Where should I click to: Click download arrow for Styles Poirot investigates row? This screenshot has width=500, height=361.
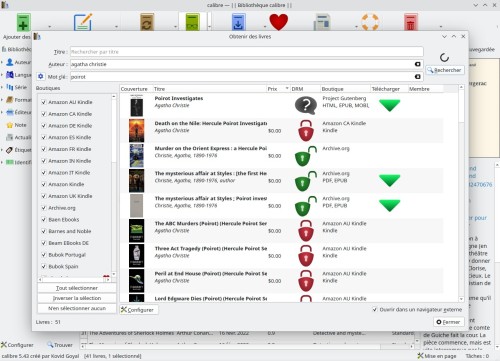(390, 205)
